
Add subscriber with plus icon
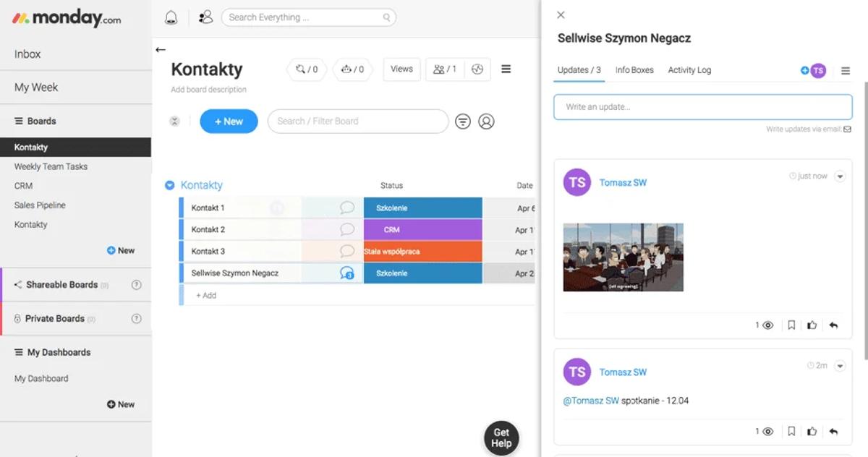[804, 70]
